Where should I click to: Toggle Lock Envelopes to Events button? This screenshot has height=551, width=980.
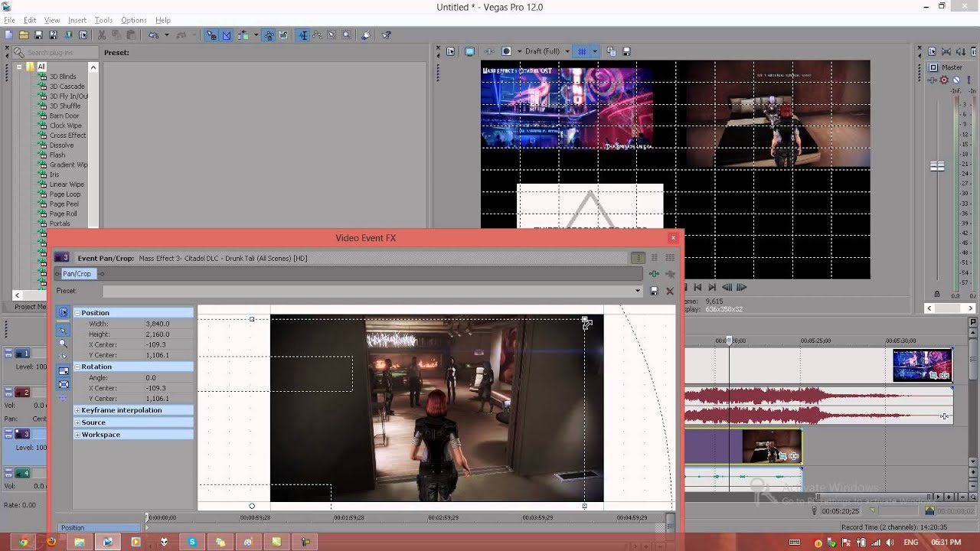coord(269,35)
